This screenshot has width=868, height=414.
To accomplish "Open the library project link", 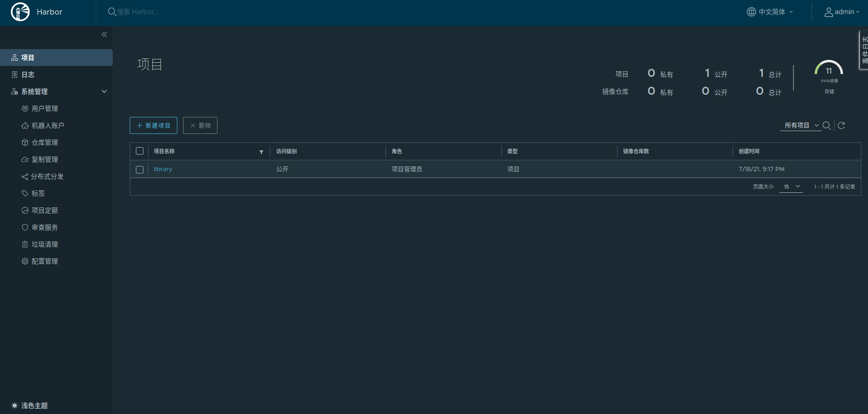I will pyautogui.click(x=163, y=169).
